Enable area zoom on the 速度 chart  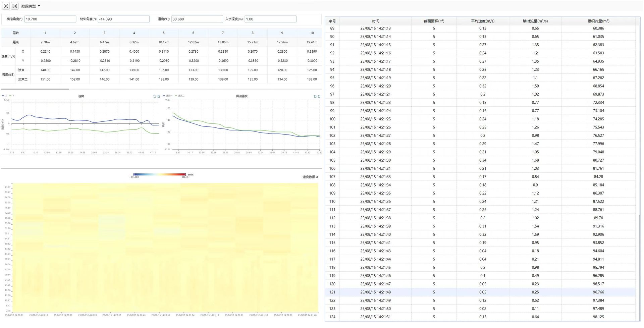coord(155,97)
